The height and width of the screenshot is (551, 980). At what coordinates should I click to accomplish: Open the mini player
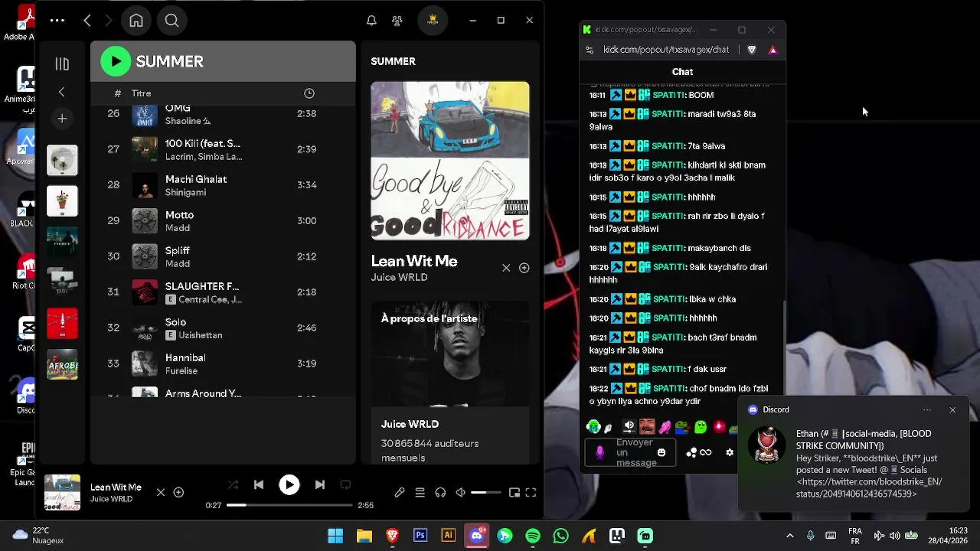514,493
